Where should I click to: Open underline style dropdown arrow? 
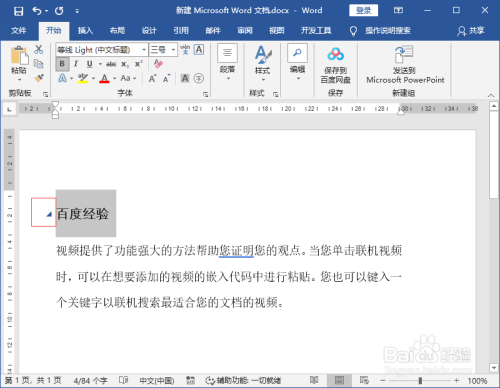[x=100, y=64]
